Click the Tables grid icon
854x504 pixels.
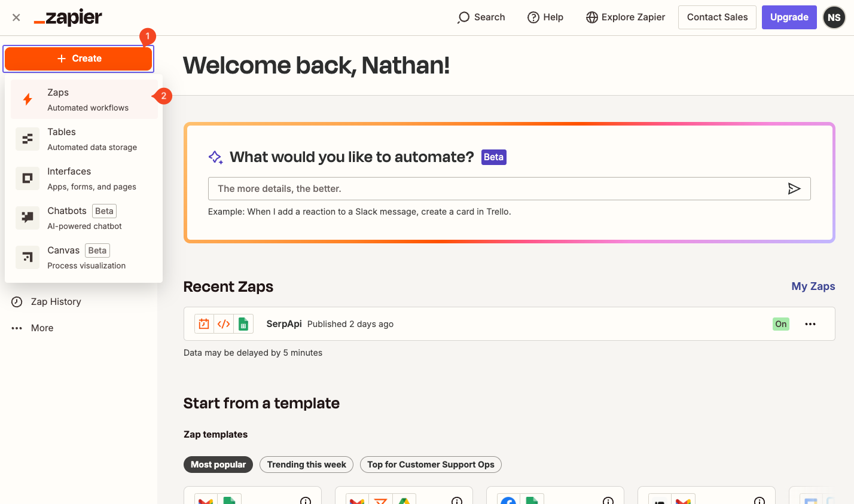tap(28, 139)
